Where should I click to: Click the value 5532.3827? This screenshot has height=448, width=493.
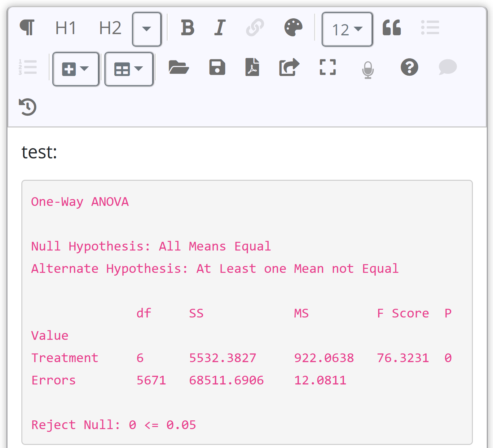pyautogui.click(x=223, y=358)
